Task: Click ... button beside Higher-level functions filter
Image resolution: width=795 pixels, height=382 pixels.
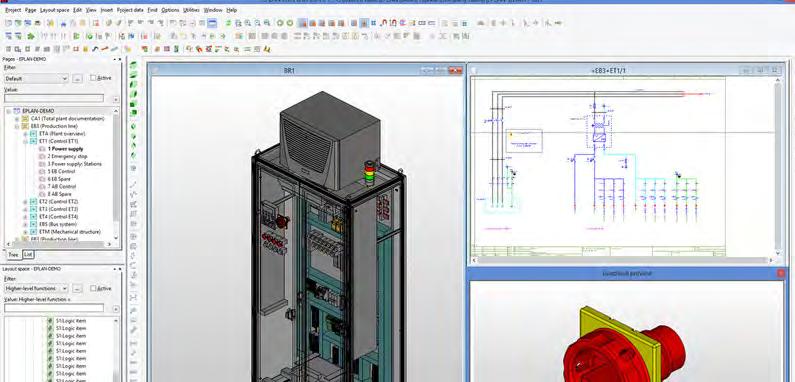Action: pos(77,288)
